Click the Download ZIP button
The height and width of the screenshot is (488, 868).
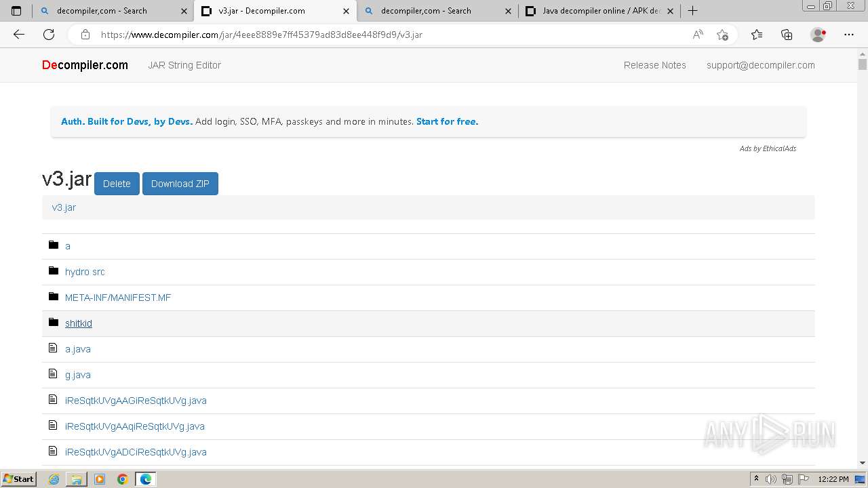(180, 184)
